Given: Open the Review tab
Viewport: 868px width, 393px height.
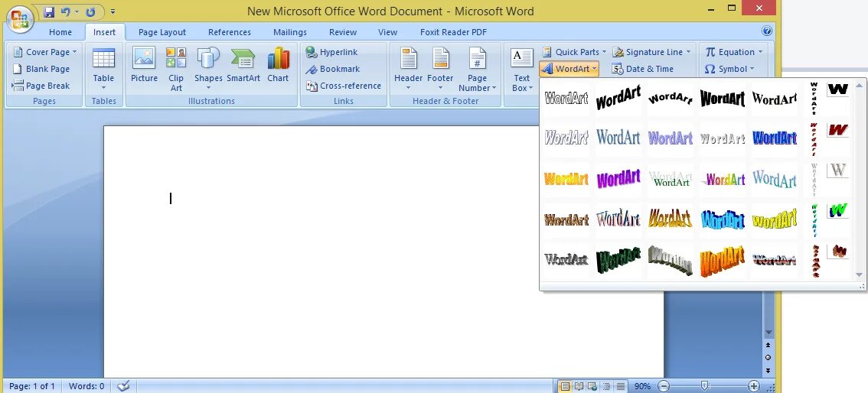Looking at the screenshot, I should click(343, 32).
